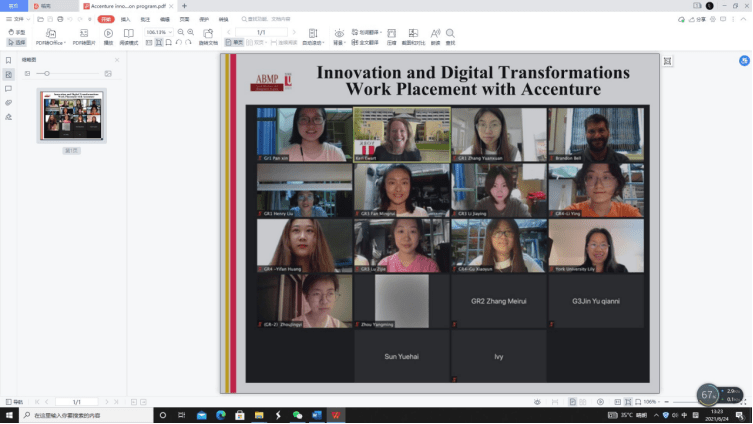Add a new tab with plus button
The width and height of the screenshot is (753, 424).
tap(184, 6)
